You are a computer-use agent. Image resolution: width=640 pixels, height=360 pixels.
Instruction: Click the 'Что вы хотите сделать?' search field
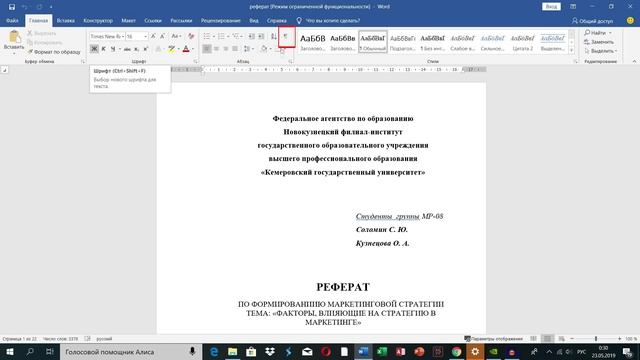pyautogui.click(x=332, y=20)
